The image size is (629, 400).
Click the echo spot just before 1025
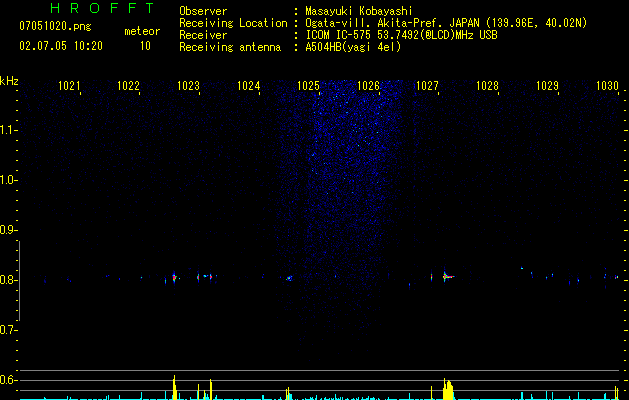[x=289, y=278]
